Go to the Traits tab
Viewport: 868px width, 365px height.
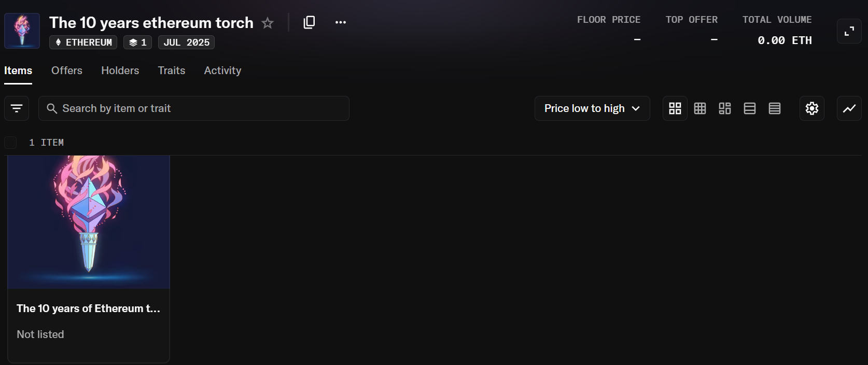(x=172, y=71)
